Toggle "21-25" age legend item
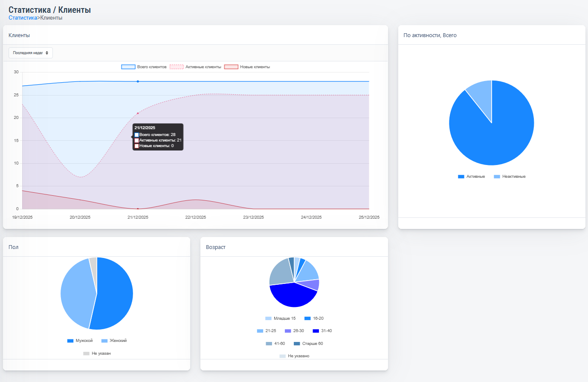Screen dimensions: 588x382 [266, 331]
